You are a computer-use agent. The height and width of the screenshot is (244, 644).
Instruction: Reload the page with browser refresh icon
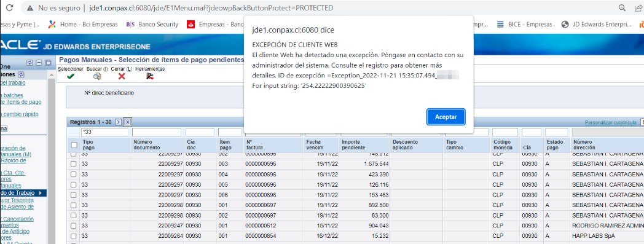[10, 8]
